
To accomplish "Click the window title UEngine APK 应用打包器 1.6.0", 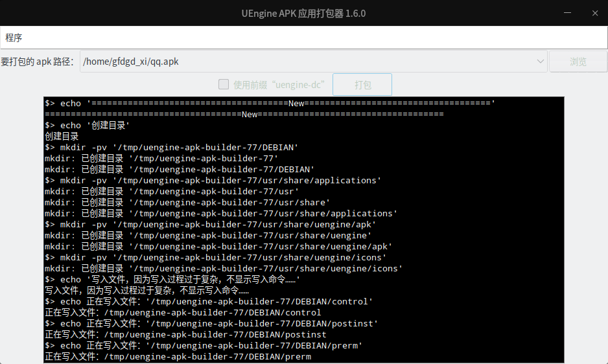I will coord(303,13).
